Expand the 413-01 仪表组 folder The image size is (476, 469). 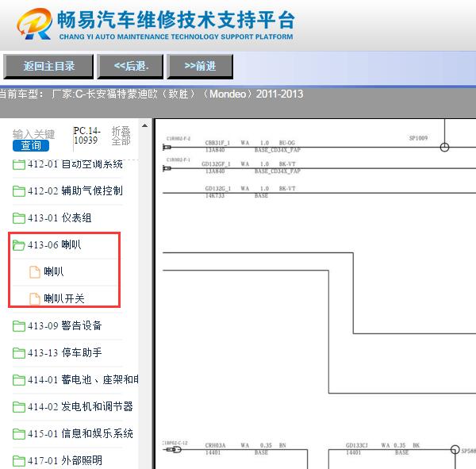coord(59,217)
